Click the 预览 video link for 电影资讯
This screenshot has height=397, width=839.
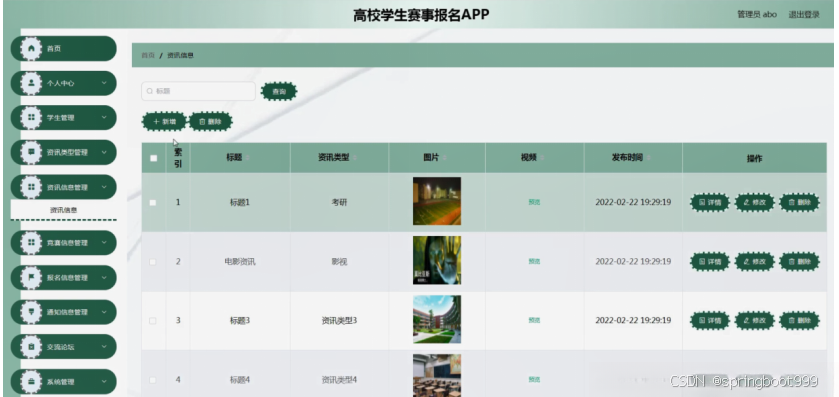(534, 262)
